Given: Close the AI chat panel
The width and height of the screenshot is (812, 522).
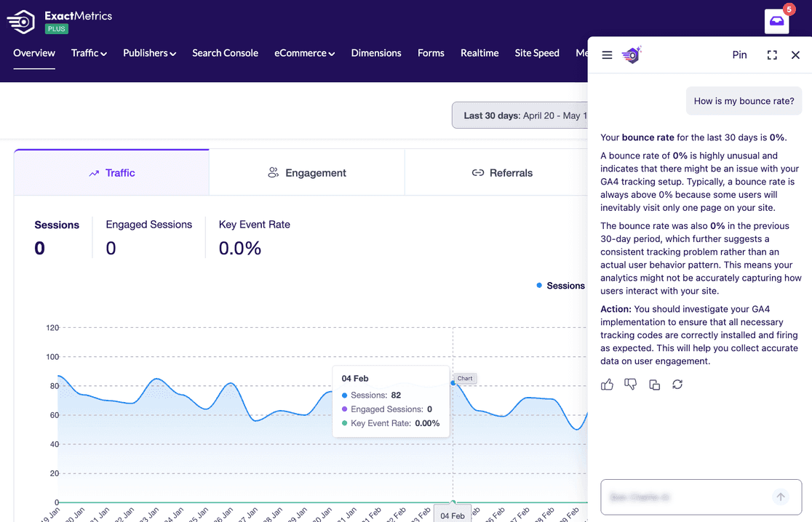Looking at the screenshot, I should [x=795, y=55].
